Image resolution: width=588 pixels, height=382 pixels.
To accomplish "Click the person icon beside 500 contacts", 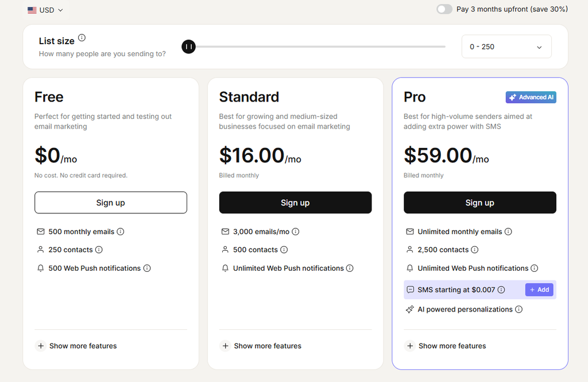I will pyautogui.click(x=225, y=250).
